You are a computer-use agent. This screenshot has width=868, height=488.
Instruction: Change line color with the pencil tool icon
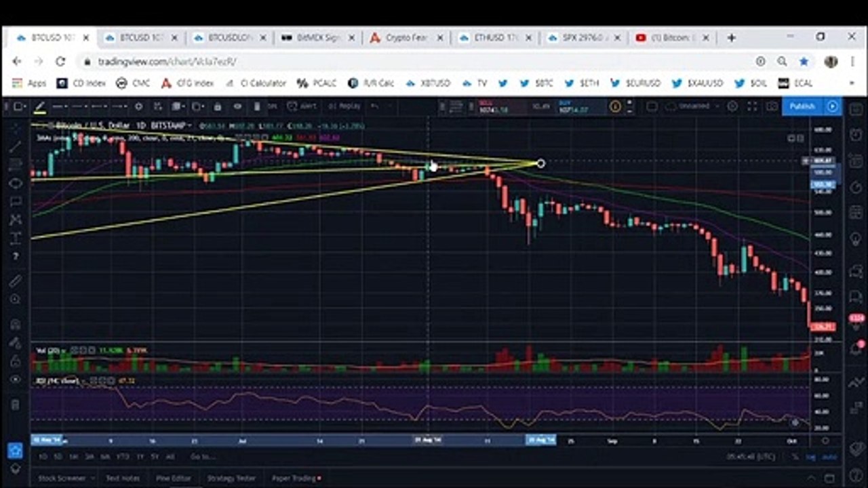click(40, 106)
